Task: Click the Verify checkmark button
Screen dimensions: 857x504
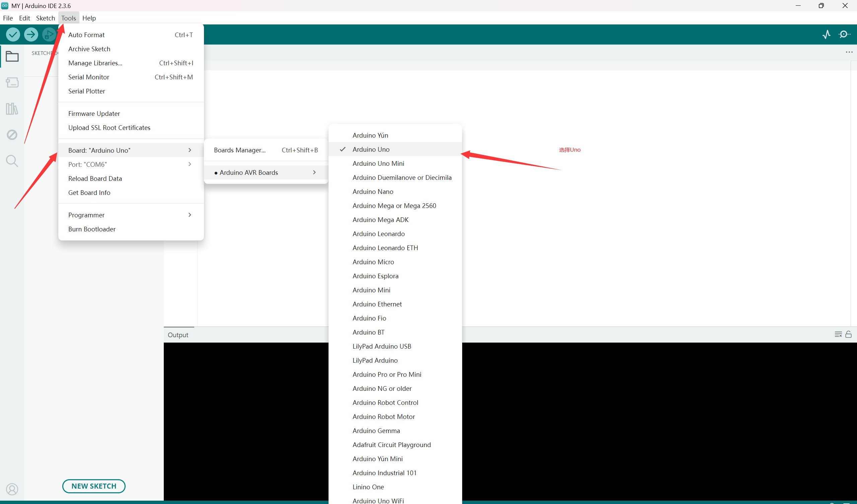Action: click(13, 34)
